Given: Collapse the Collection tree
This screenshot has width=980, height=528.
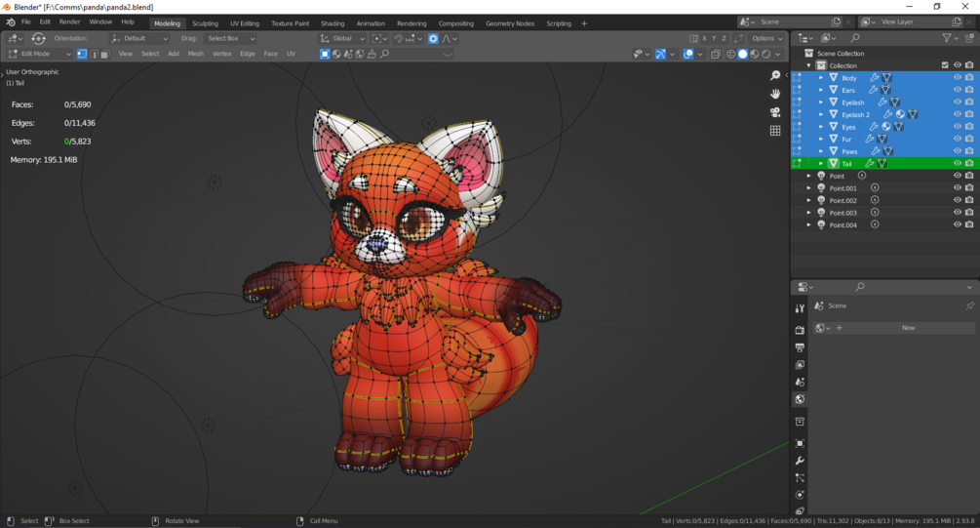Looking at the screenshot, I should pos(808,65).
